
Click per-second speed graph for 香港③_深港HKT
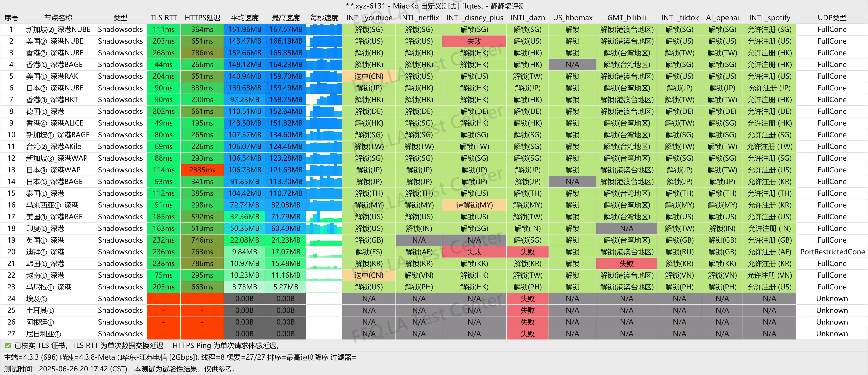pos(324,100)
